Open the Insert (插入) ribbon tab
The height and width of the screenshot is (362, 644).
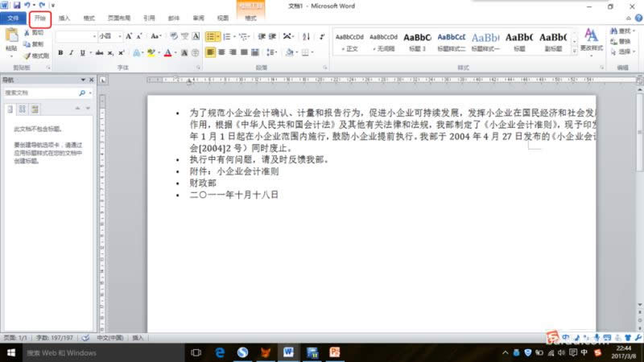[64, 17]
